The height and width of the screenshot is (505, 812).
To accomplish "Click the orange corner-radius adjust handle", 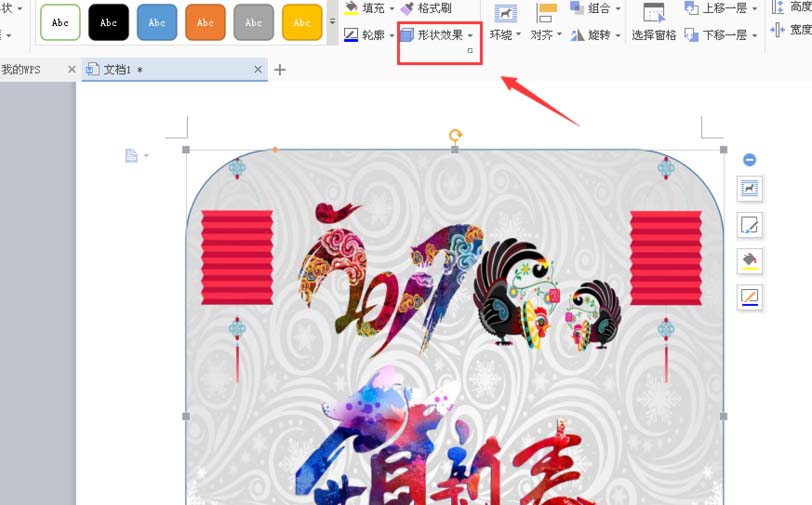I will point(275,150).
